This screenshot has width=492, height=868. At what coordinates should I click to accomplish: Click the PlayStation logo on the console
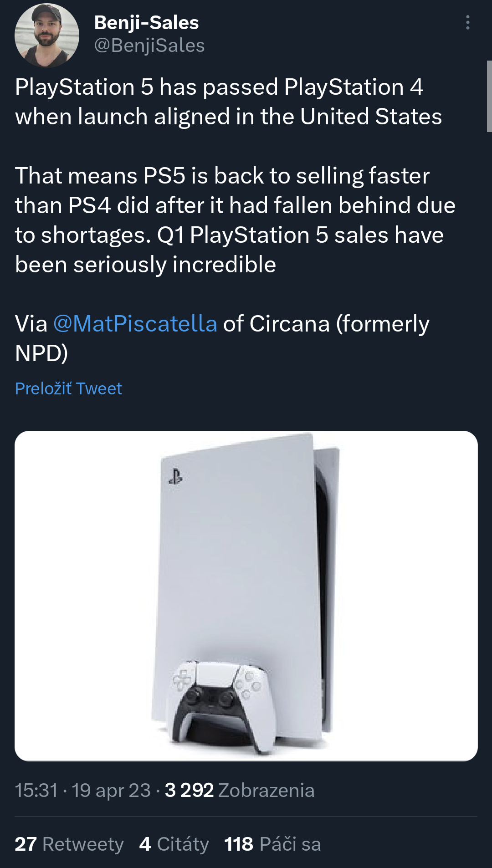point(175,477)
